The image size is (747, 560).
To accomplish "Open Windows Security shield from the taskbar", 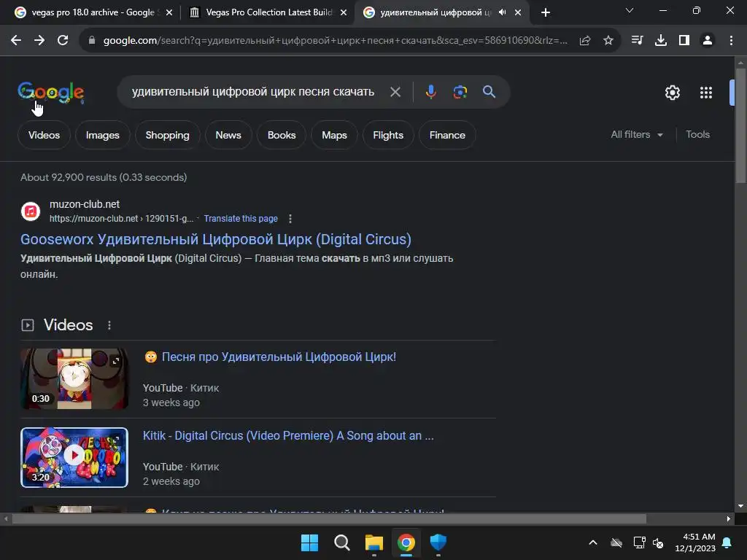I will 438,542.
